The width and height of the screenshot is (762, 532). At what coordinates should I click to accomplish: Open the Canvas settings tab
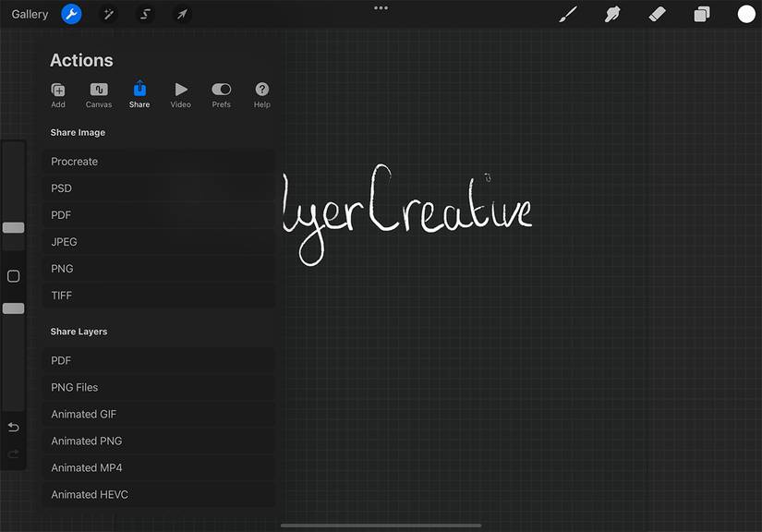(x=98, y=92)
